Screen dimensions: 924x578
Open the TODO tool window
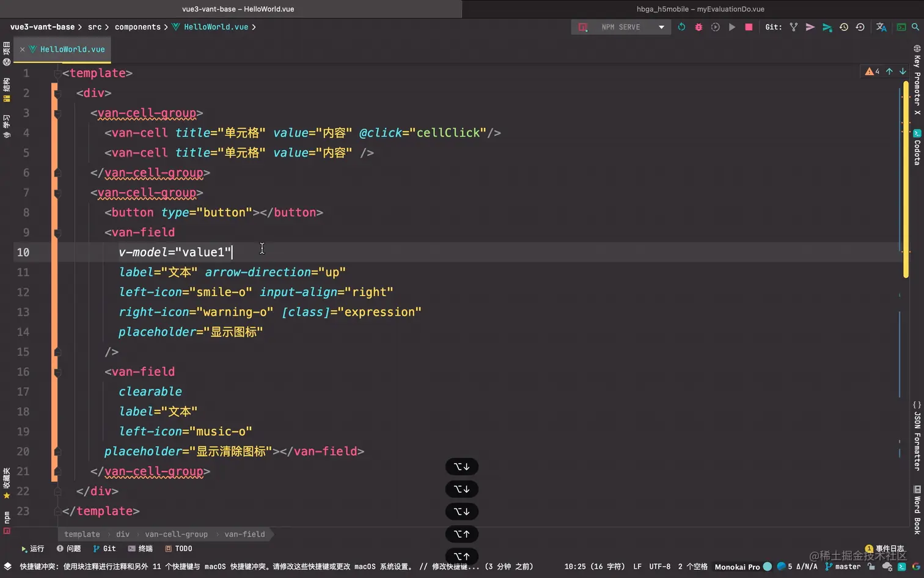pyautogui.click(x=178, y=549)
